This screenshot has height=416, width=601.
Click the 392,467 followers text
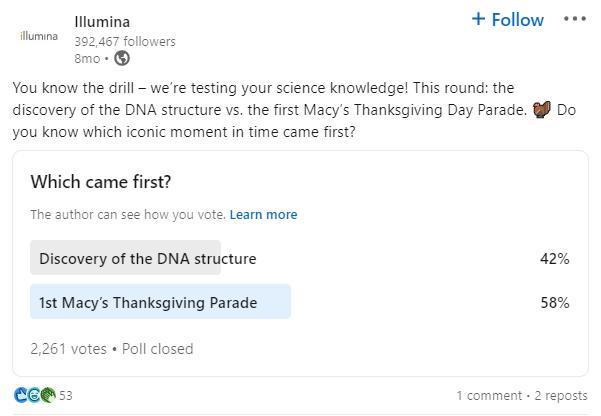pyautogui.click(x=124, y=41)
